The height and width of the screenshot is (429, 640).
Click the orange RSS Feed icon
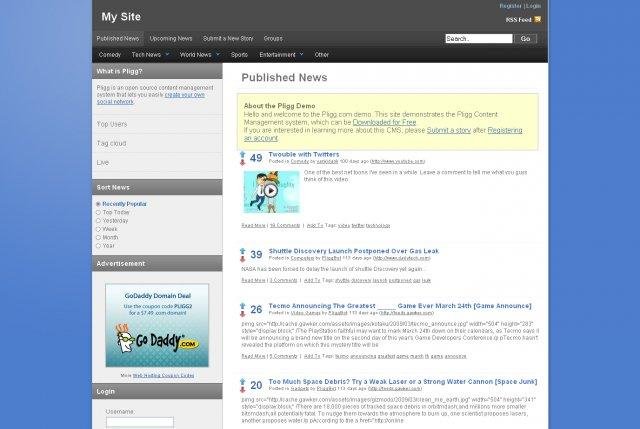click(x=538, y=19)
